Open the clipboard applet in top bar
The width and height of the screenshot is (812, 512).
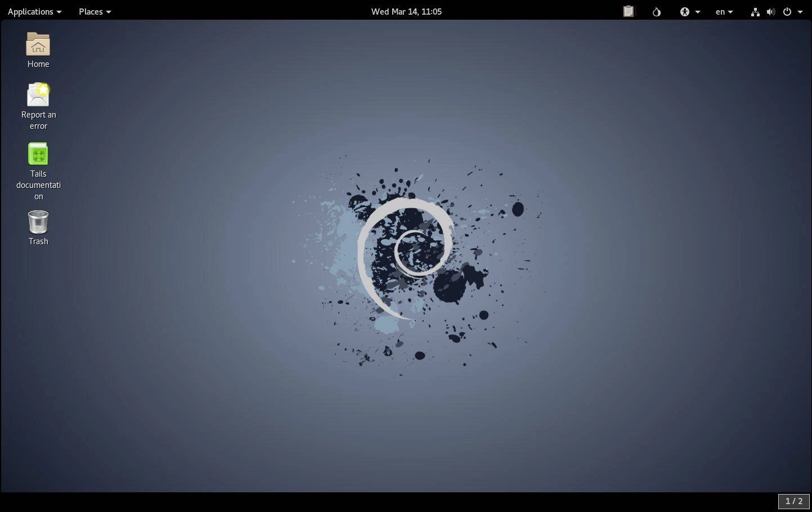(629, 11)
